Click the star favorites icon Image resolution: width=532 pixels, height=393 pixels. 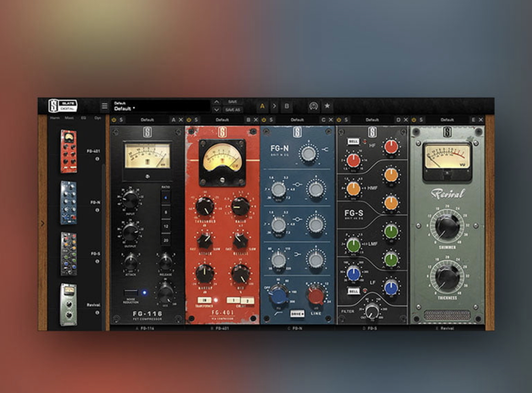tap(327, 106)
